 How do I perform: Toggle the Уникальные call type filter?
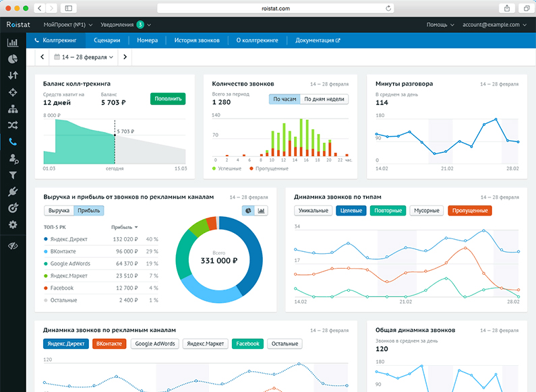[313, 211]
